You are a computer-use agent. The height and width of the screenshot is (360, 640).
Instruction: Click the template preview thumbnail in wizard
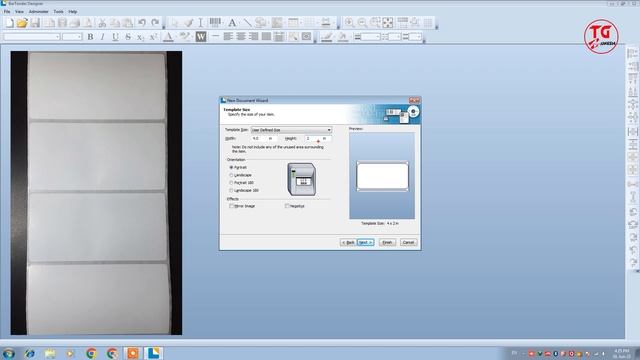coord(382,176)
